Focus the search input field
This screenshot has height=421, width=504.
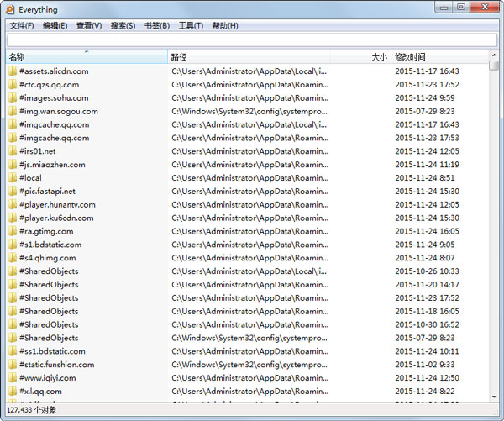pos(252,40)
